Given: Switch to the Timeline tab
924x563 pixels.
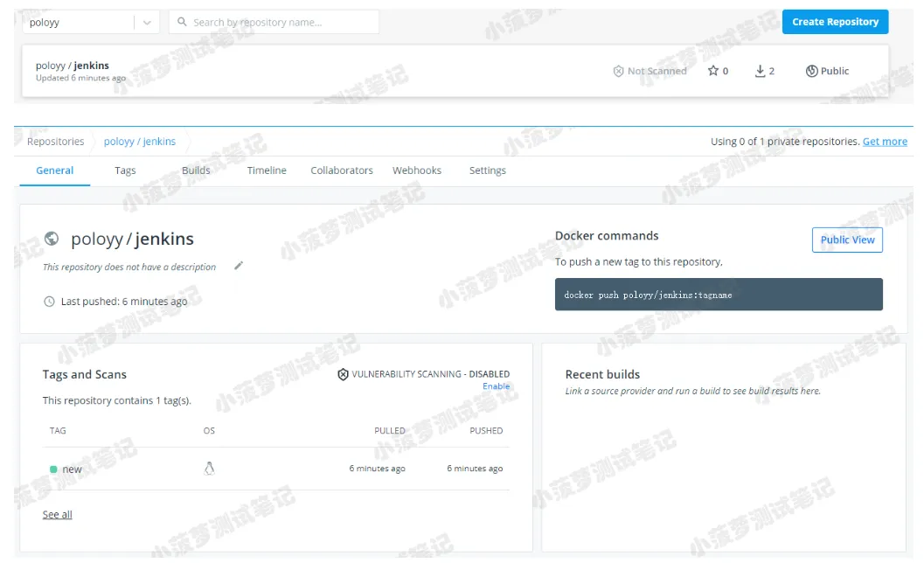Looking at the screenshot, I should coord(267,170).
